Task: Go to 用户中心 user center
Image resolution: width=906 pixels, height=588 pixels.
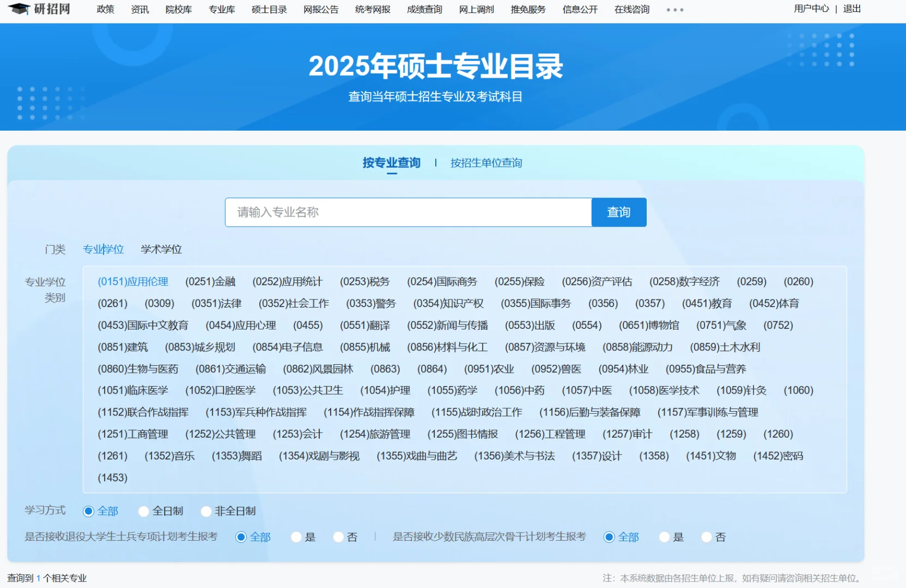Action: 811,9
